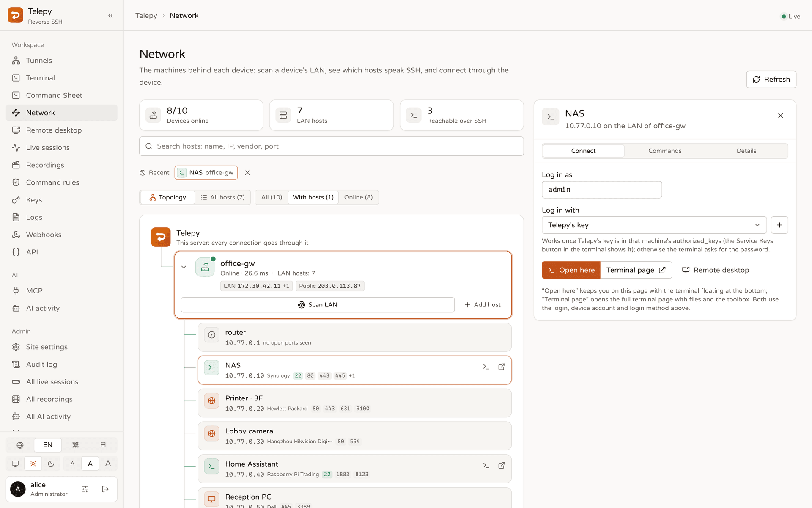Open terminal icon on NAS host row
This screenshot has height=508, width=812.
point(486,367)
